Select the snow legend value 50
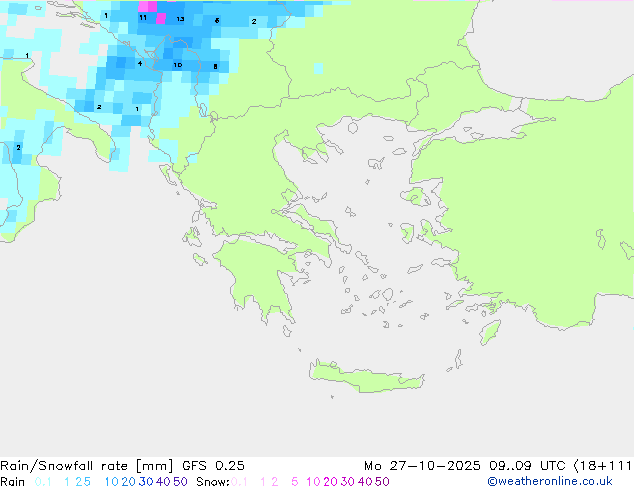The image size is (634, 490). [x=383, y=482]
